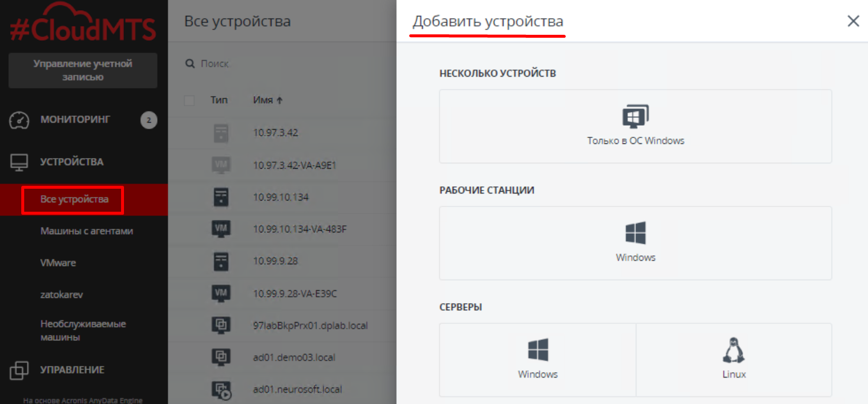Close the Добавить устройства panel
868x404 pixels.
[x=853, y=21]
